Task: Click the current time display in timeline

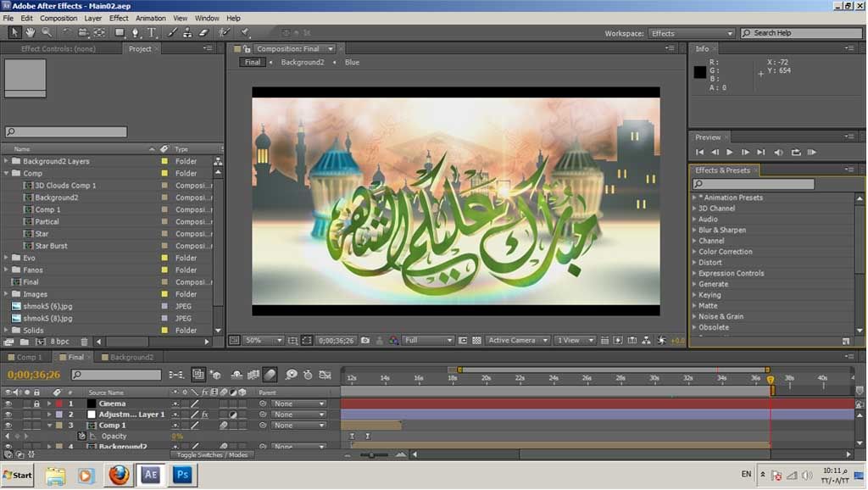Action: pos(34,375)
